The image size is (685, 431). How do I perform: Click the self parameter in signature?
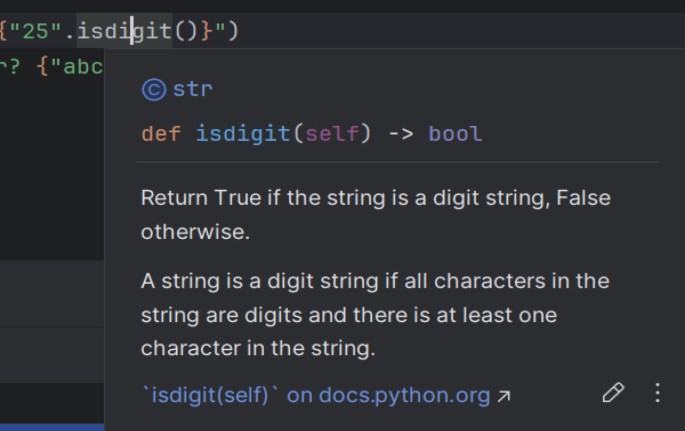[332, 134]
